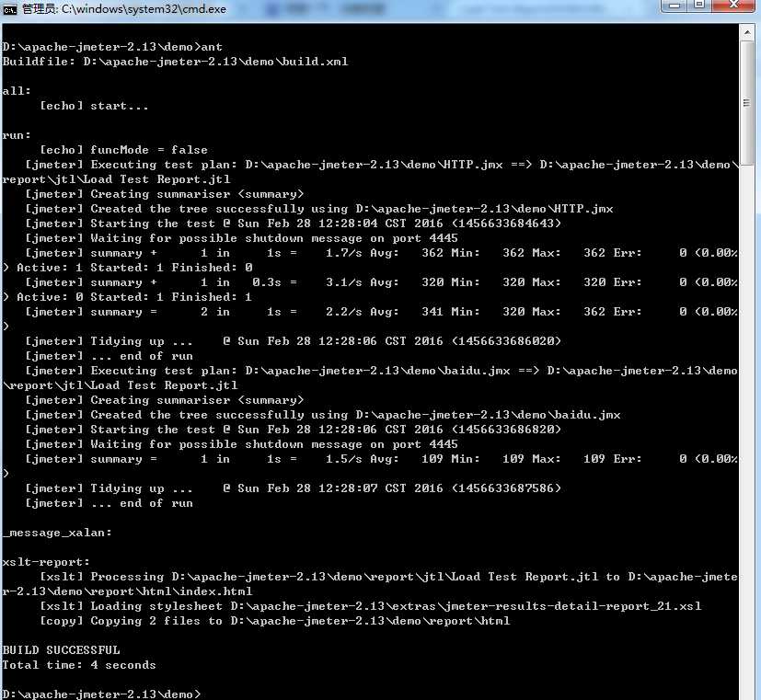Screen dimensions: 761x700
Task: Click the 'Buildfile: D:\apache-jmeter-2.13\demo\build.xml' line
Action: pyautogui.click(x=175, y=62)
